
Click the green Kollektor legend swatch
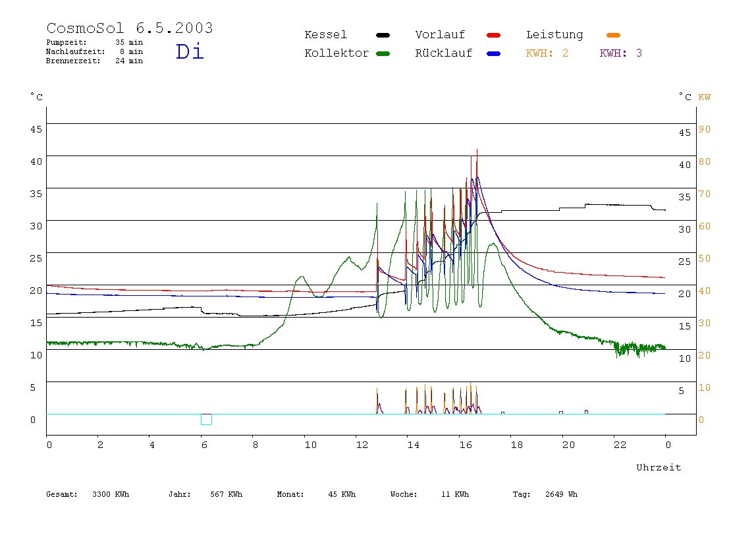(383, 53)
